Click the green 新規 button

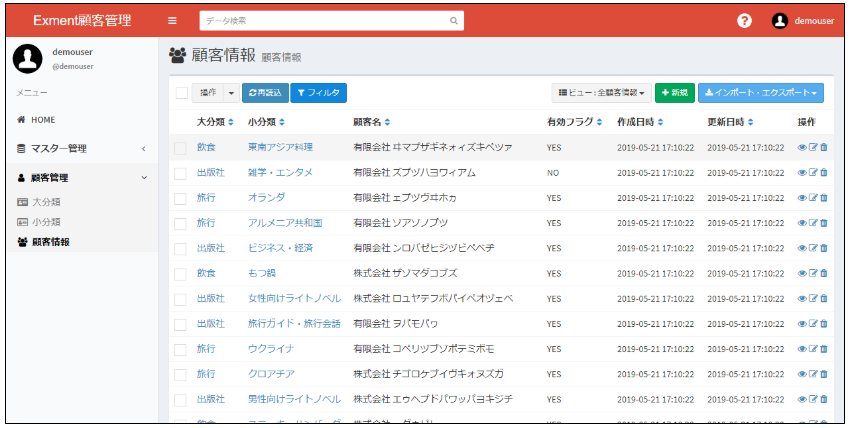(x=675, y=93)
